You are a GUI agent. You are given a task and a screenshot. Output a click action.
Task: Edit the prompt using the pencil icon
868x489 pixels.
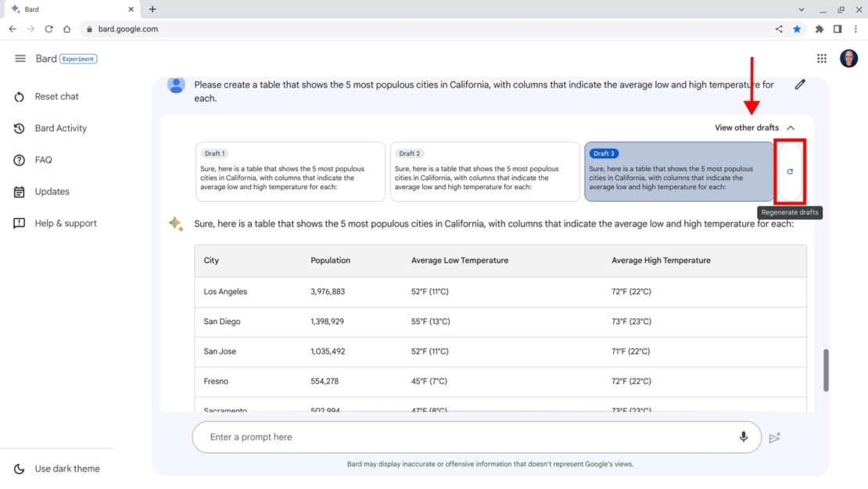[800, 84]
